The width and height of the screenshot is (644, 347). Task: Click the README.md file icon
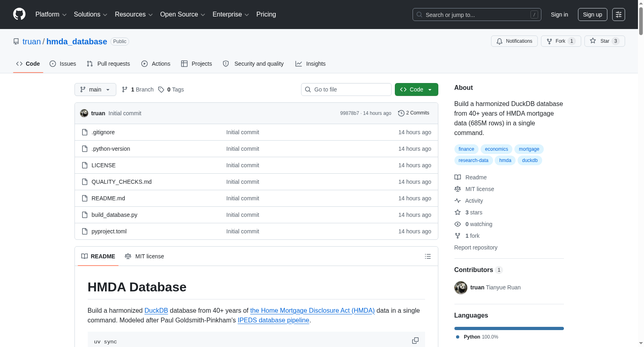pyautogui.click(x=85, y=198)
